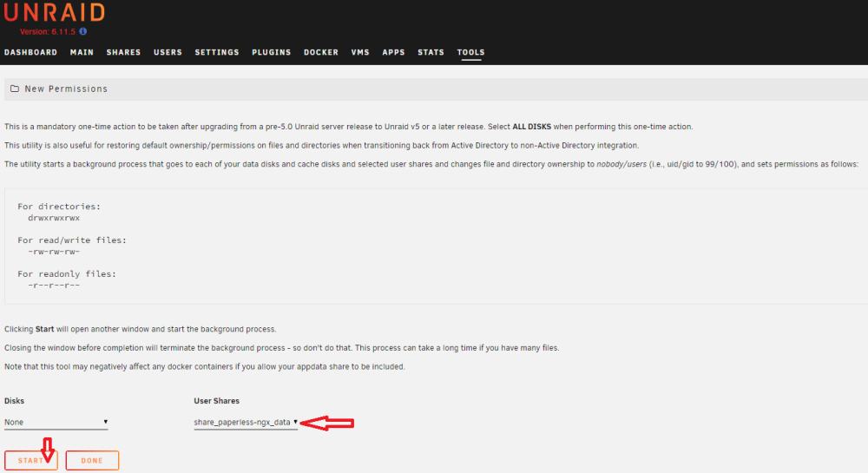Click the -r--r--r-- permission text
This screenshot has width=868, height=473.
[x=54, y=286]
